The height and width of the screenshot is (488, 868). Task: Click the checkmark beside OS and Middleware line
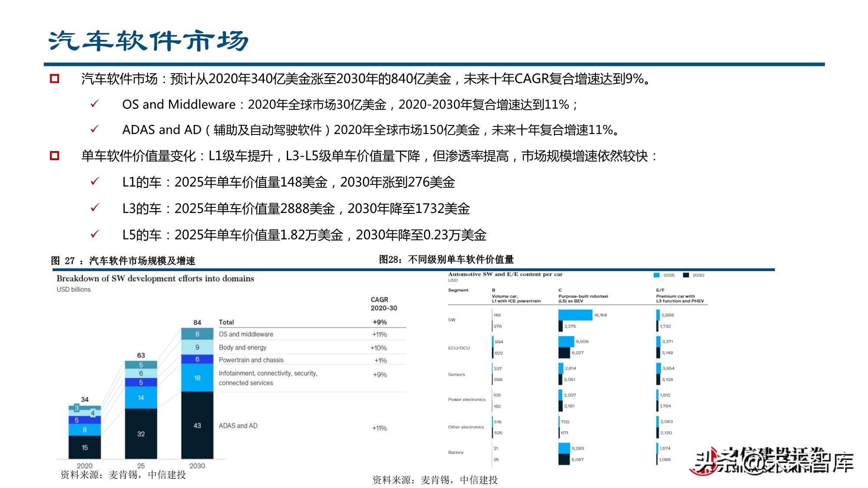(x=95, y=104)
